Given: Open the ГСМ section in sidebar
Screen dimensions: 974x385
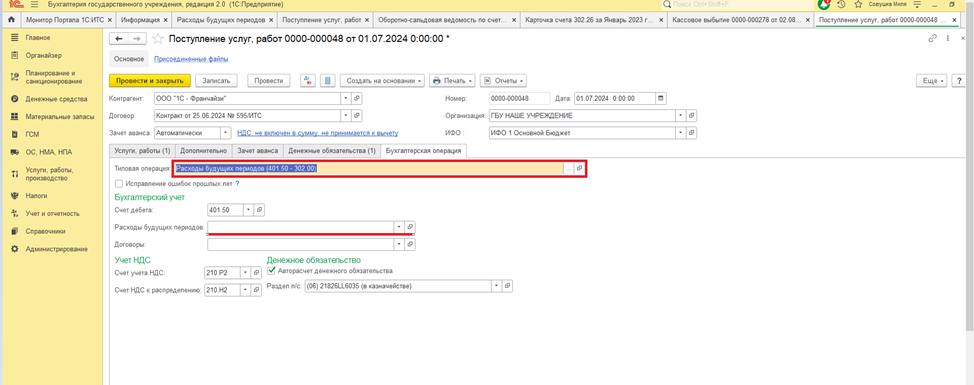Looking at the screenshot, I should [32, 134].
